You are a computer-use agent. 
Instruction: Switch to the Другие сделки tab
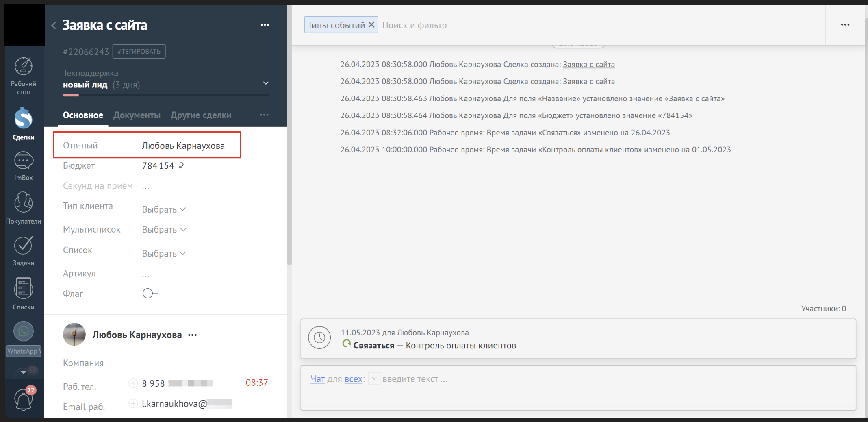(201, 115)
